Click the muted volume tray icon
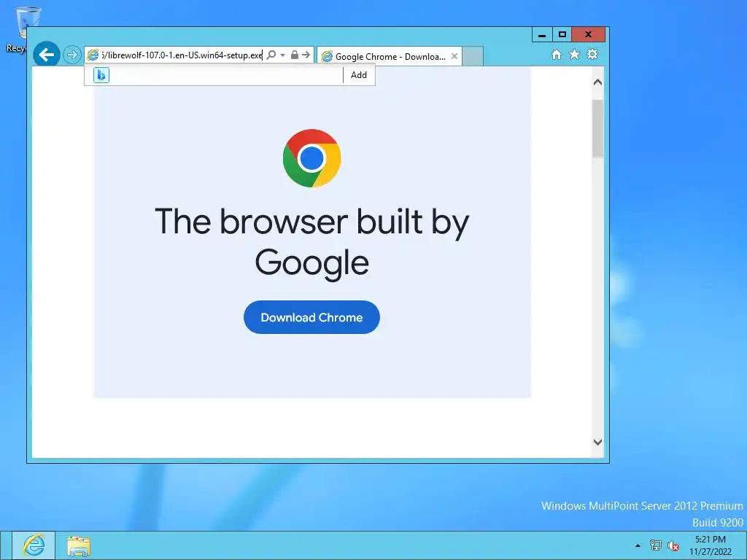 coord(673,545)
